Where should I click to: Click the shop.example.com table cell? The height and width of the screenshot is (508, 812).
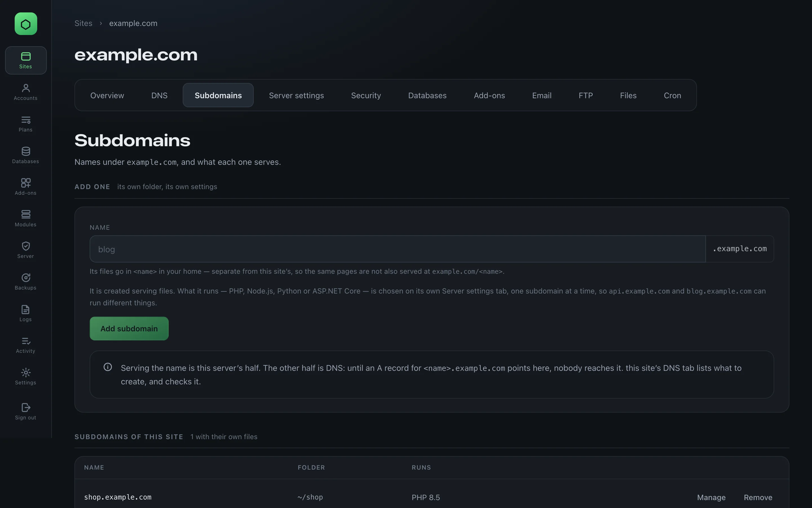point(118,497)
